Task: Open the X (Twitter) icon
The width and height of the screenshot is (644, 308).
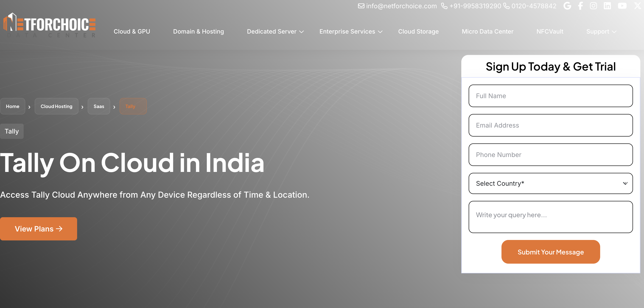Action: [638, 6]
